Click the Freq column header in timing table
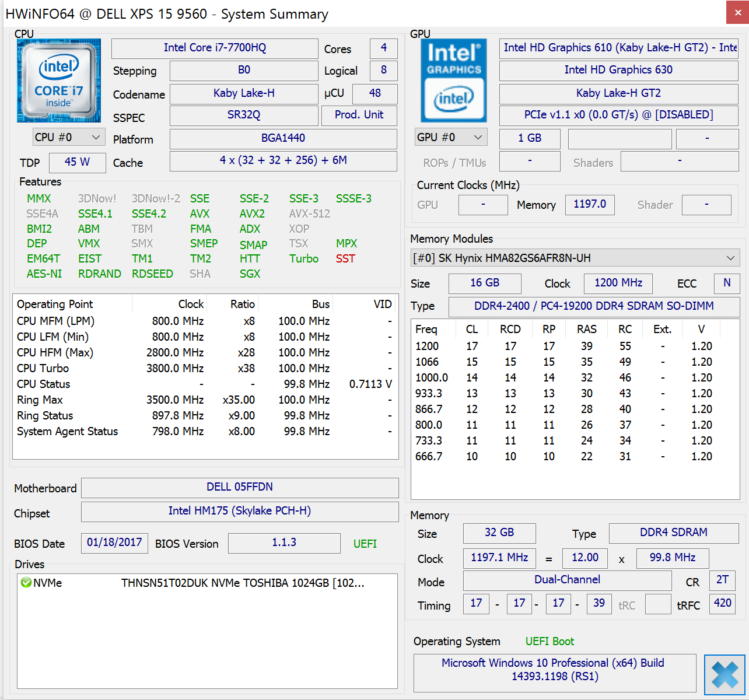Image resolution: width=749 pixels, height=700 pixels. pyautogui.click(x=433, y=329)
